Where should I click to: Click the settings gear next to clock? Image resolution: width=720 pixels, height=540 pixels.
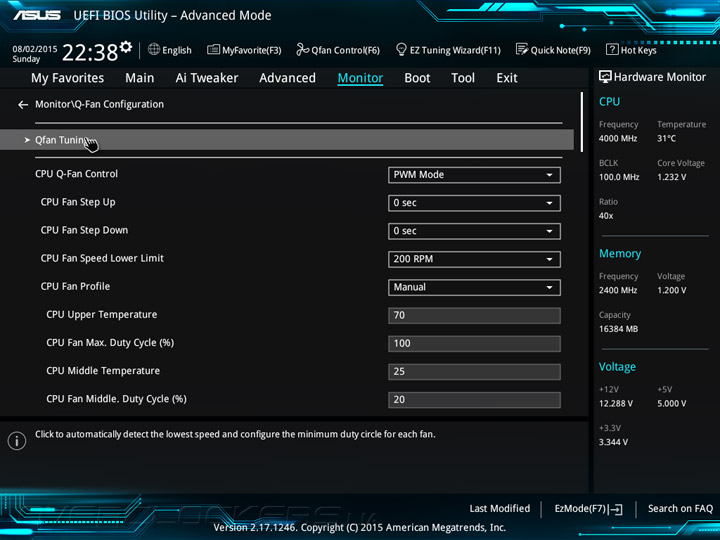coord(126,47)
